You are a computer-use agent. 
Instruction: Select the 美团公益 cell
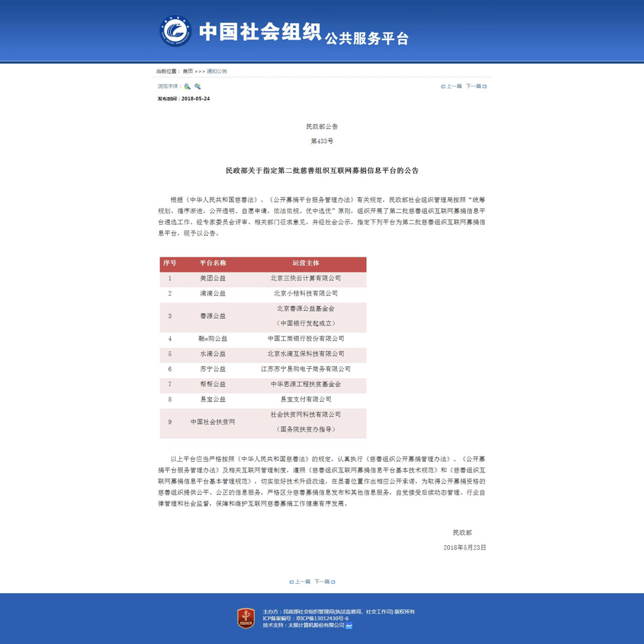212,278
